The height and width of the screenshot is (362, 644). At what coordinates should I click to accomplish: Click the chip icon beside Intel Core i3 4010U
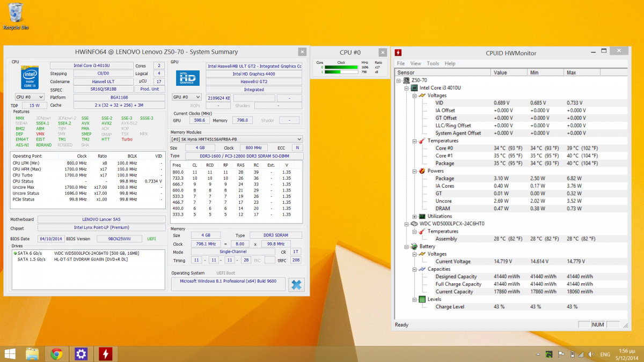point(414,88)
